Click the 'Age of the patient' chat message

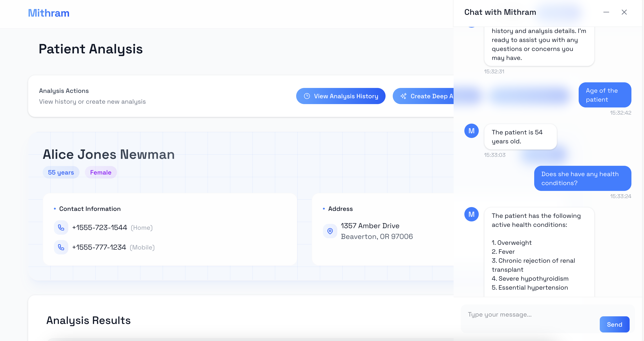(x=605, y=95)
